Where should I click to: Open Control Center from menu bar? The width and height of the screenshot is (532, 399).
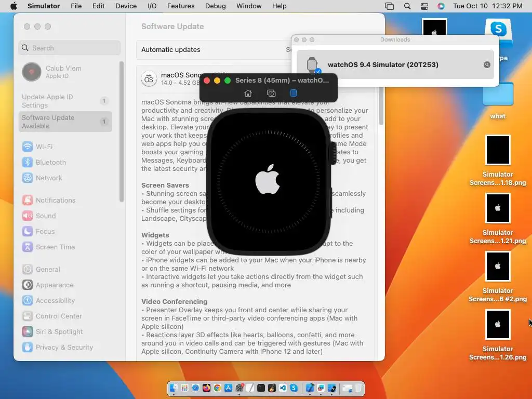tap(424, 6)
